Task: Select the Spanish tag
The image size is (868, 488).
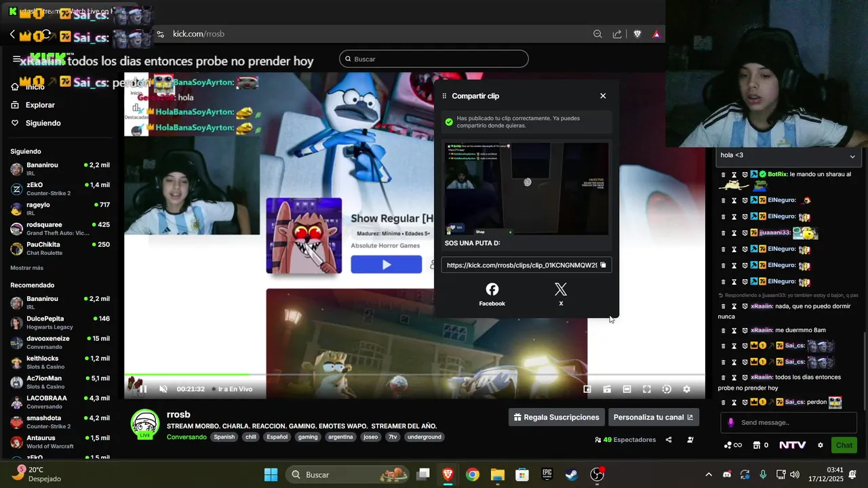Action: point(224,437)
